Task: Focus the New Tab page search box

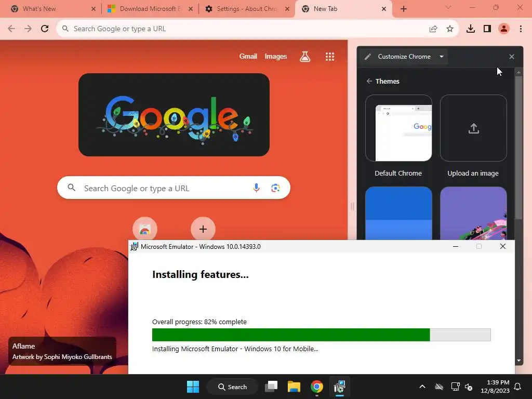Action: coord(174,188)
